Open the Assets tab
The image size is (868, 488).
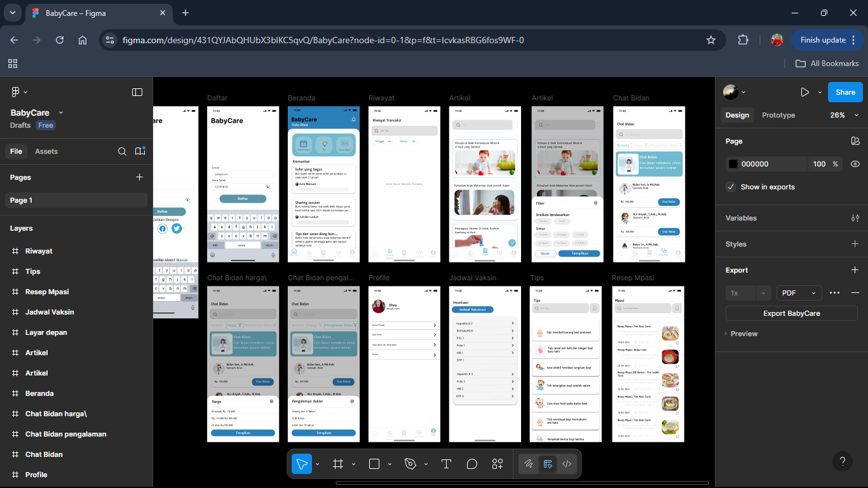click(x=46, y=151)
